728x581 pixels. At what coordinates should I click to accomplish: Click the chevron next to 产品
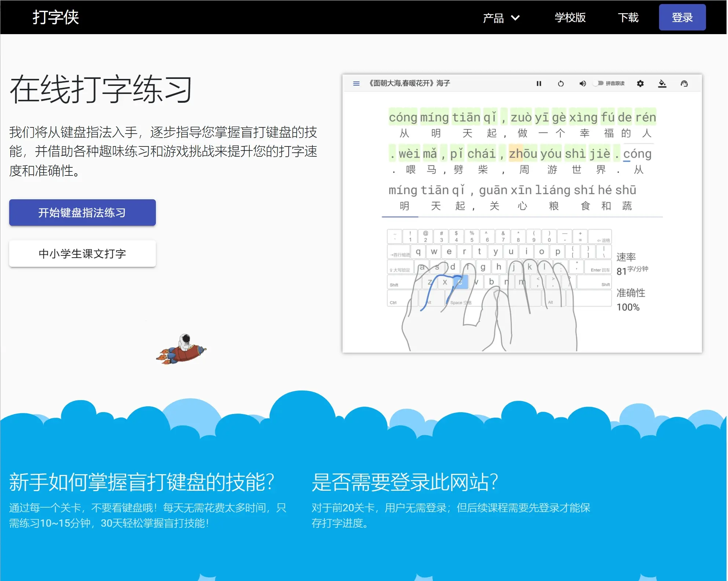click(x=515, y=18)
